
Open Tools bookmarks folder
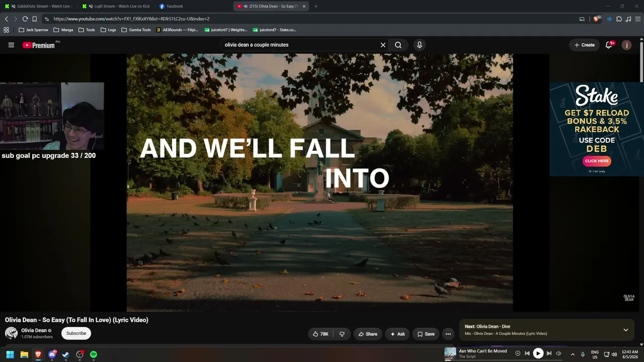[x=86, y=30]
